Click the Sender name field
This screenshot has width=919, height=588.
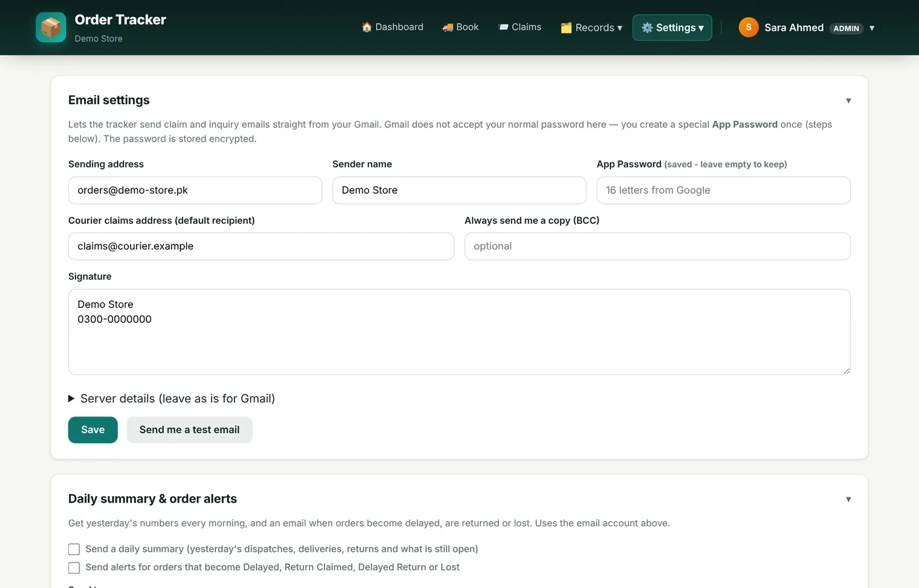459,190
